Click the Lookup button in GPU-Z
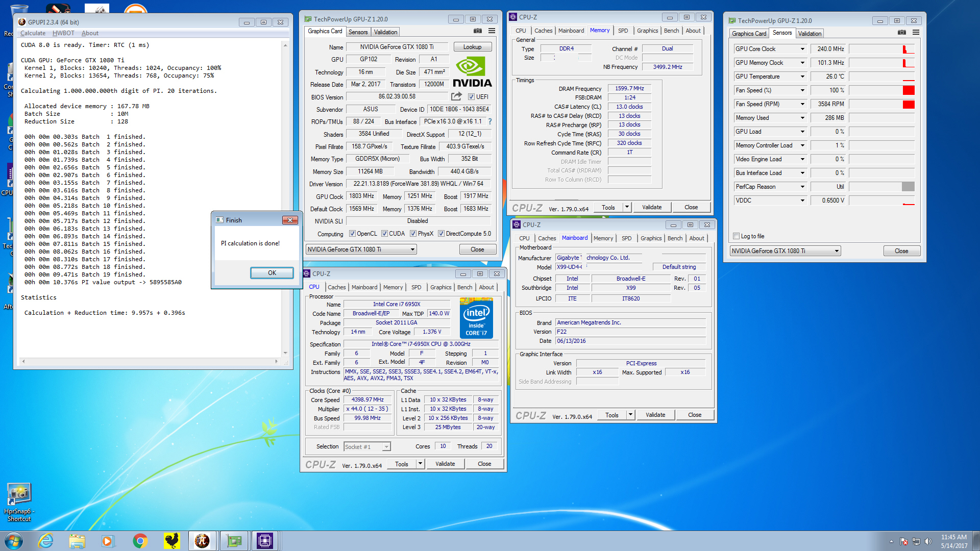 [473, 47]
